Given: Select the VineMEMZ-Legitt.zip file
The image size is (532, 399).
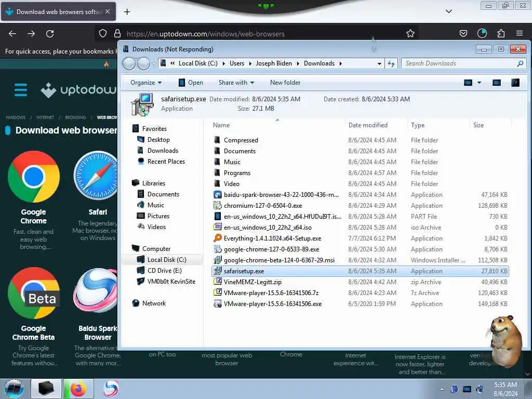Looking at the screenshot, I should [253, 282].
